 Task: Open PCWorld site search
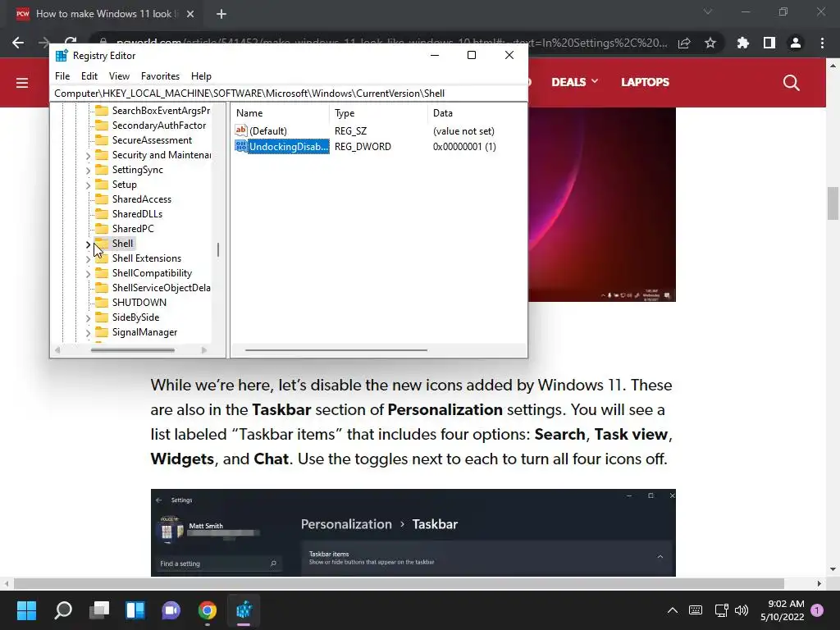(792, 83)
